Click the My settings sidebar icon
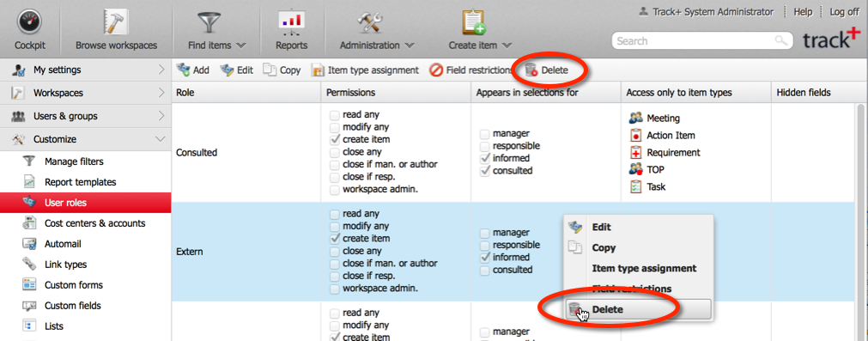 (18, 70)
